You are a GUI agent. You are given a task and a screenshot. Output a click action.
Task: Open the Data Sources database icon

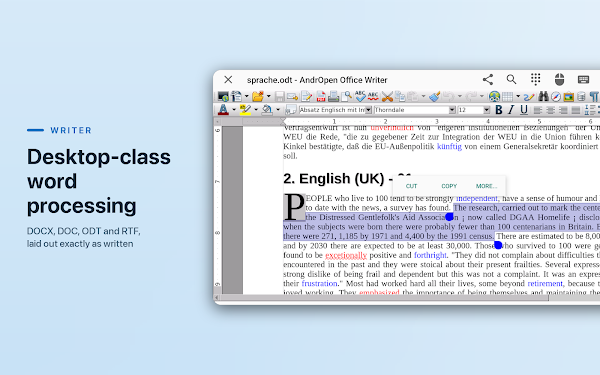click(581, 97)
